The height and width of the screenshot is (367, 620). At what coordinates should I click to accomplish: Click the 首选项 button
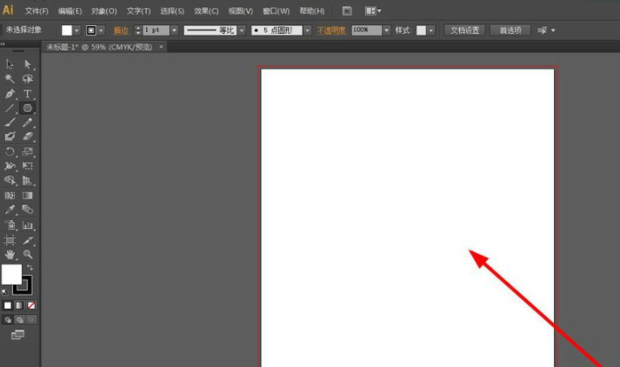tap(510, 30)
